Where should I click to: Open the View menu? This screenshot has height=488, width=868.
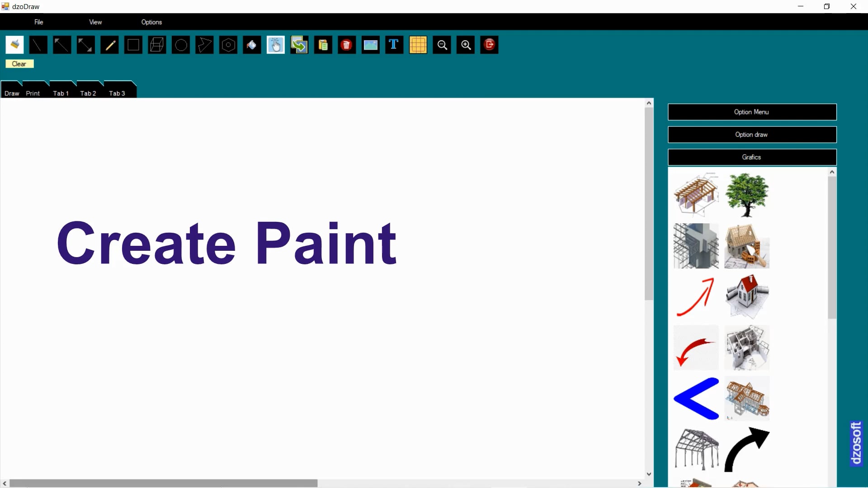pyautogui.click(x=95, y=22)
